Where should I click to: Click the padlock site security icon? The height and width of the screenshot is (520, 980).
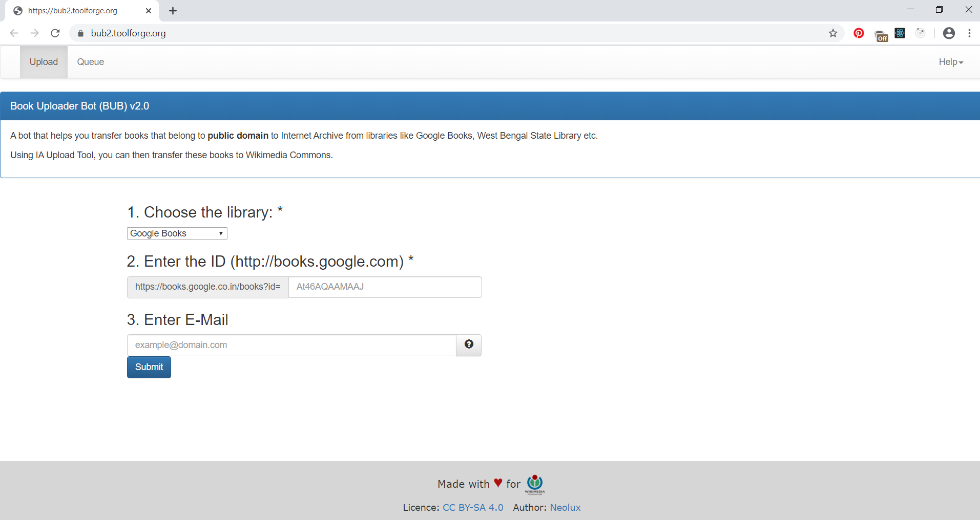(x=80, y=33)
